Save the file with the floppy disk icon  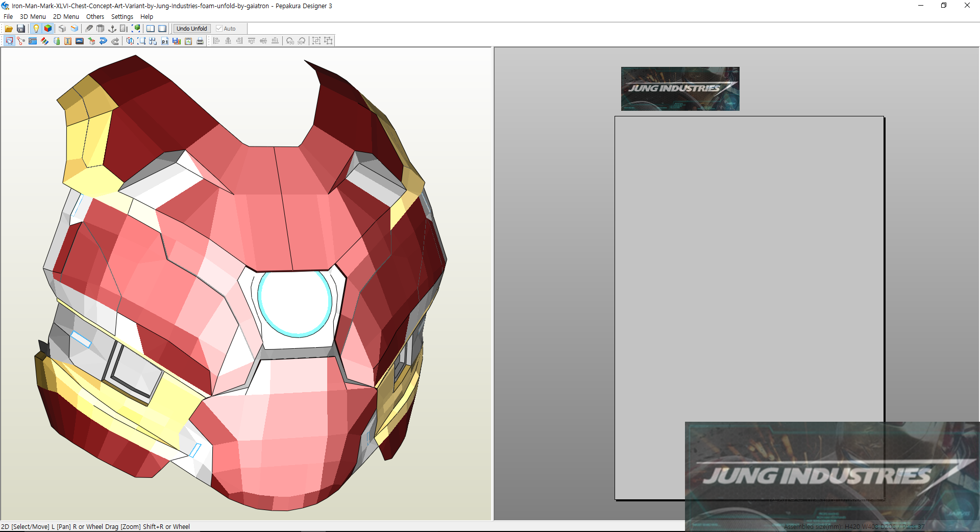(21, 29)
